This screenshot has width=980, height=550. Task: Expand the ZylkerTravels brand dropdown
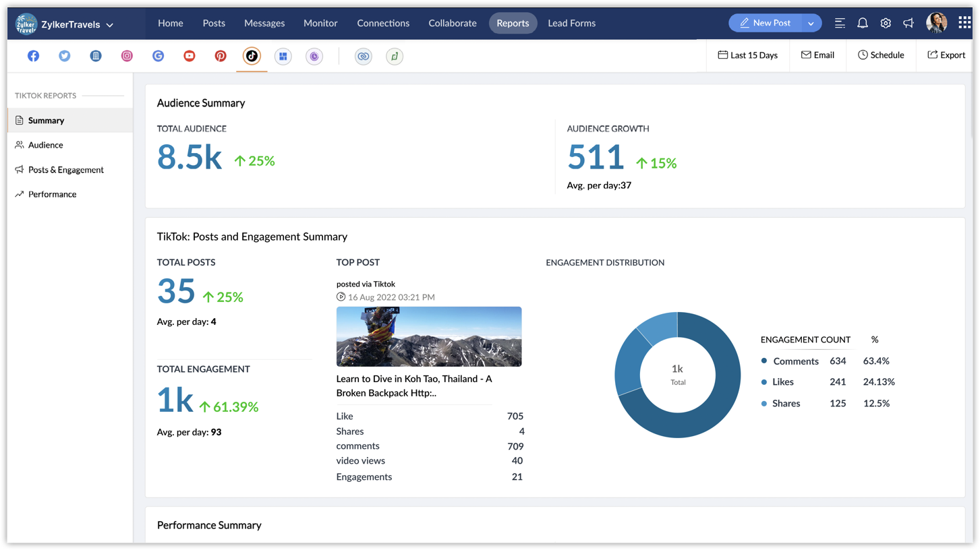click(x=109, y=25)
